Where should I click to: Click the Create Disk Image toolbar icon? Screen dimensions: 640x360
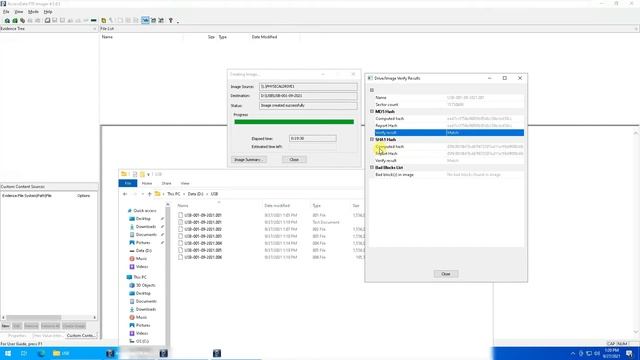[x=47, y=20]
